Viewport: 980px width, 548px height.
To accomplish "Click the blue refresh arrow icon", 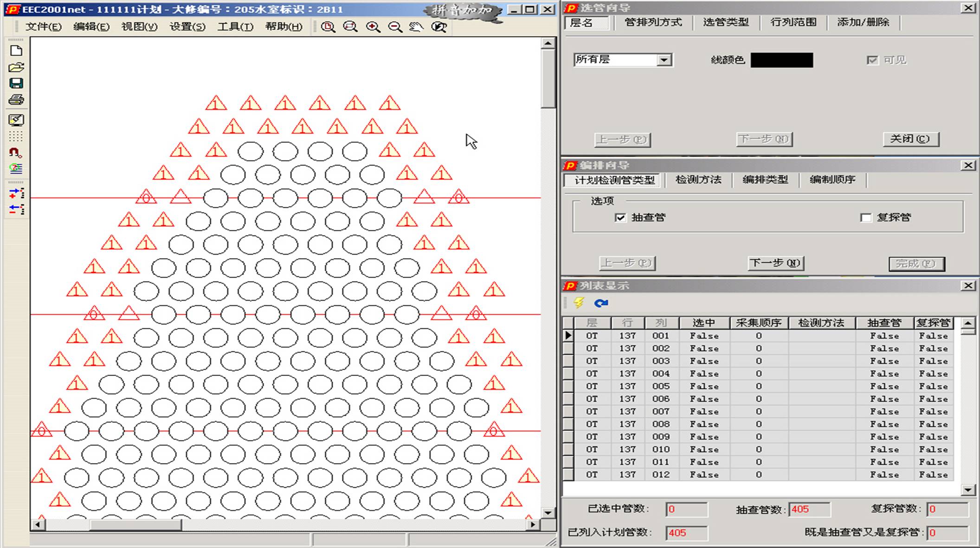I will [601, 303].
